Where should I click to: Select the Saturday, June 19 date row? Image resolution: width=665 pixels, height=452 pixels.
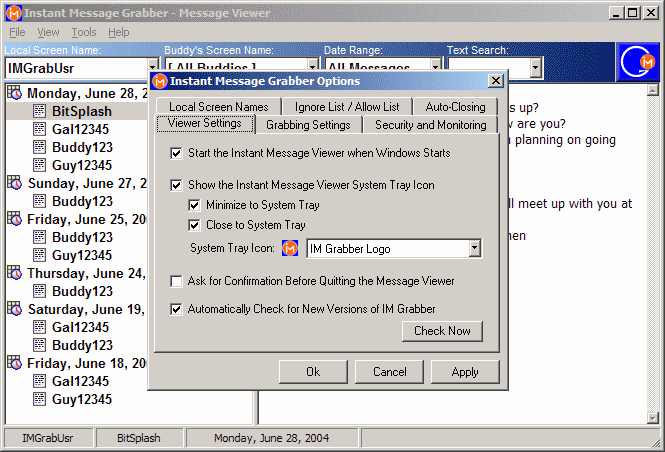click(x=87, y=309)
